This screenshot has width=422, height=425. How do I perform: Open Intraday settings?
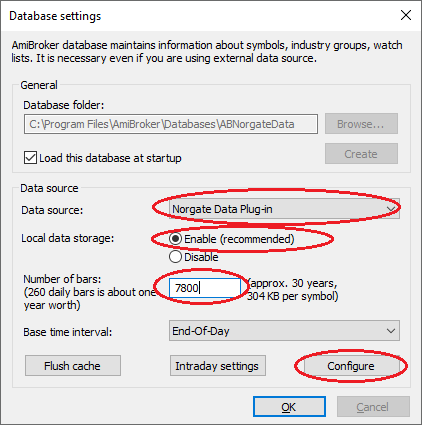218,366
